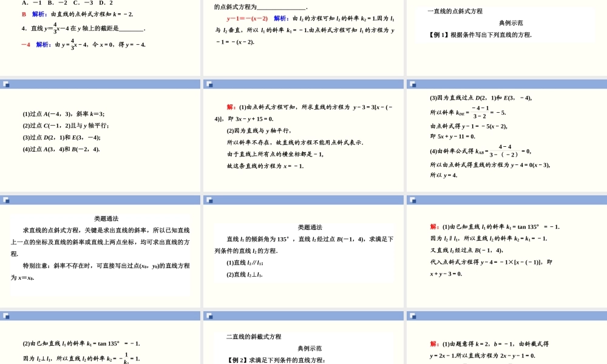Click the header icon above the slide with k=2, b=-1

(x=413, y=316)
